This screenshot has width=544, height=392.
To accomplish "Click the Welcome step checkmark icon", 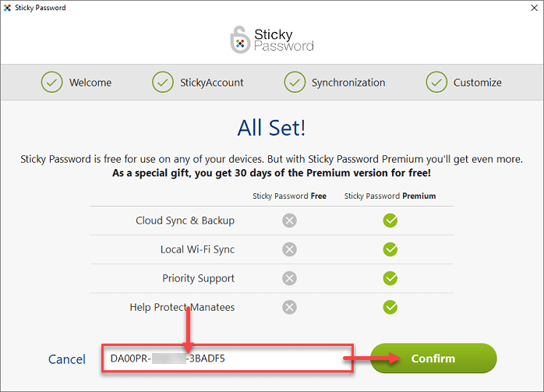I will (x=52, y=82).
